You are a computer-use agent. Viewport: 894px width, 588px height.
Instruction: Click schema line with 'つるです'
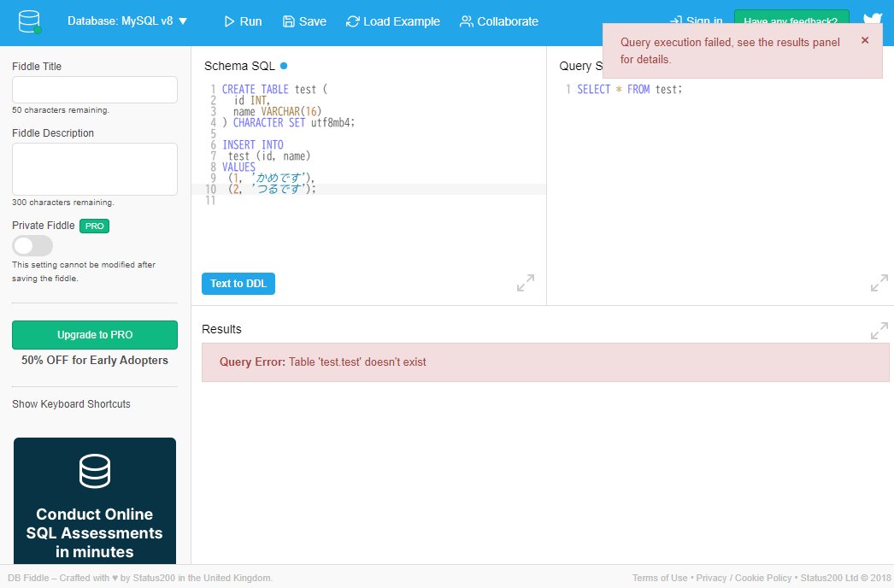pos(272,190)
